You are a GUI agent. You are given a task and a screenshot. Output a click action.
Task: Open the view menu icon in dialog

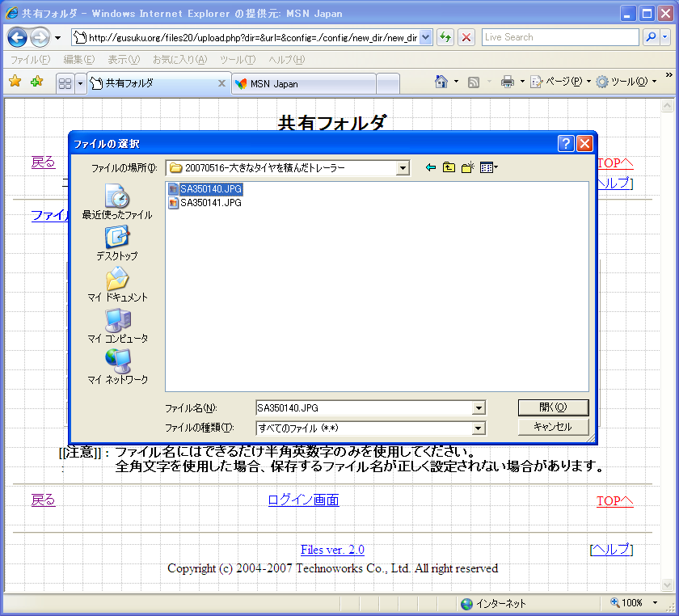click(x=488, y=167)
